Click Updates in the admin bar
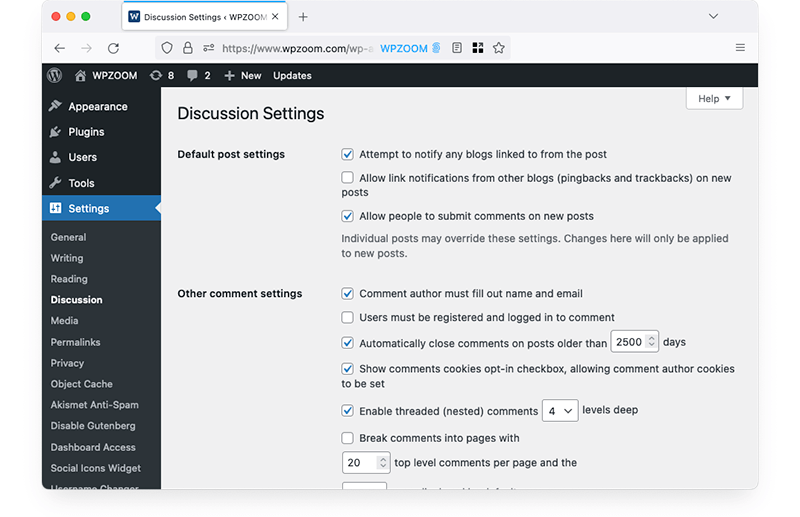The height and width of the screenshot is (517, 800). point(292,76)
